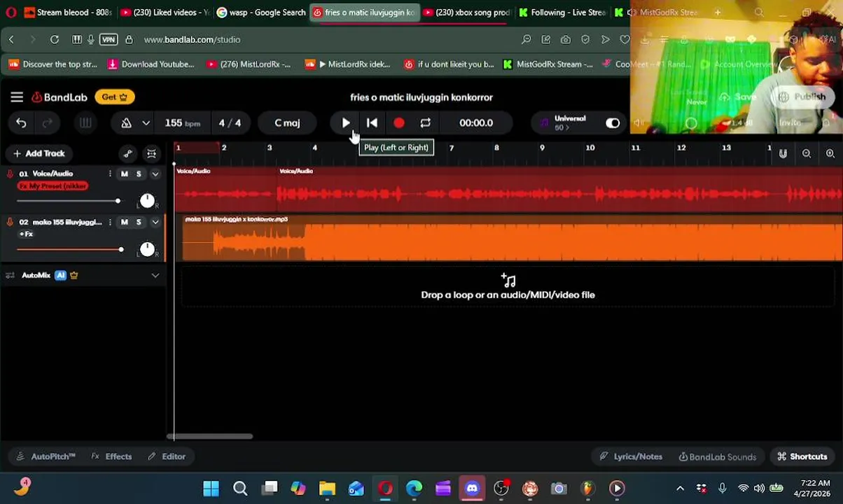This screenshot has height=504, width=843.
Task: Open the Editor tab
Action: tap(167, 456)
